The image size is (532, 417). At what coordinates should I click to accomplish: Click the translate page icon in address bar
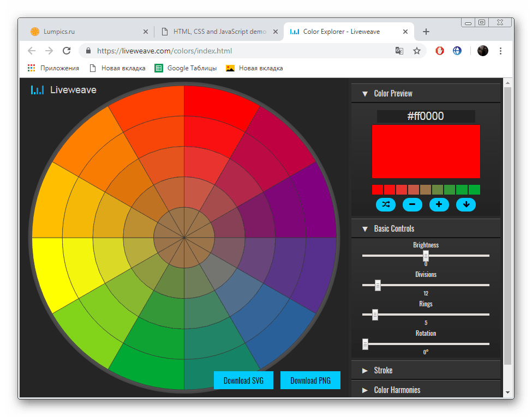click(399, 51)
